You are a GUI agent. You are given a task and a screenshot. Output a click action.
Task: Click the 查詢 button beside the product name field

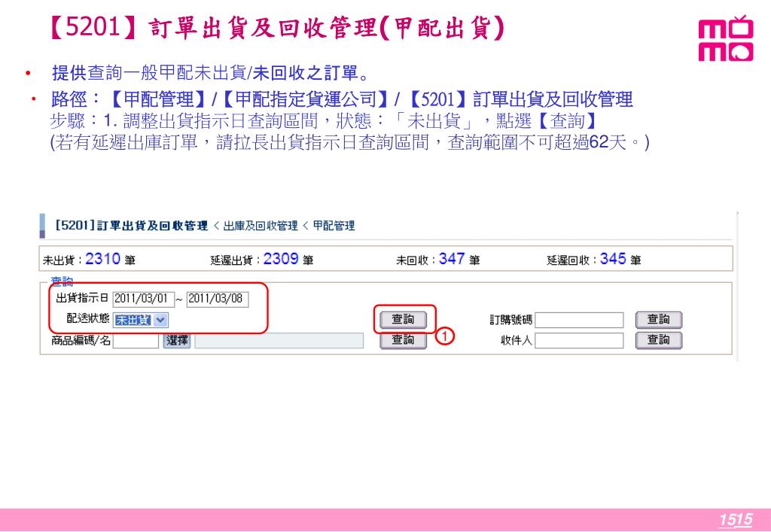pos(403,340)
